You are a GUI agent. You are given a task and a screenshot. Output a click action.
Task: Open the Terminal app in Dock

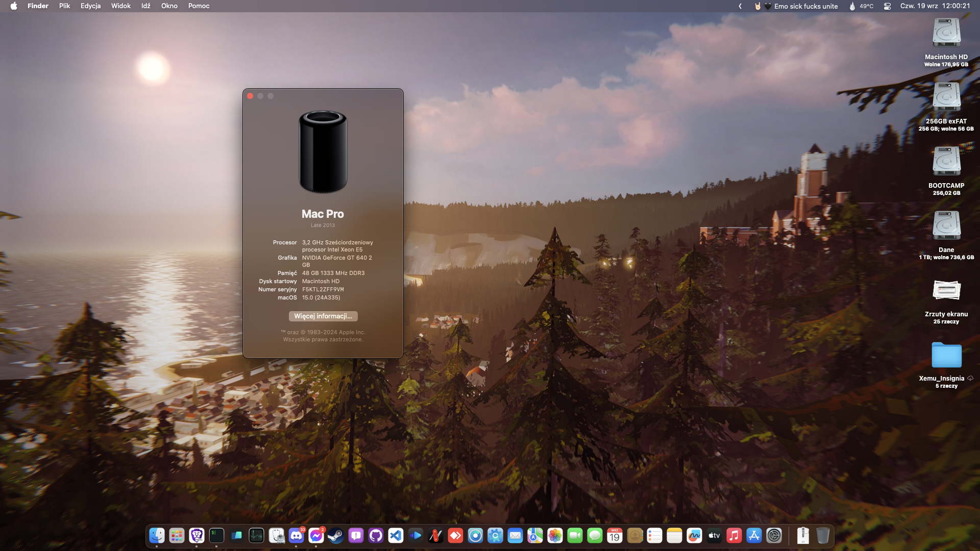coord(216,535)
